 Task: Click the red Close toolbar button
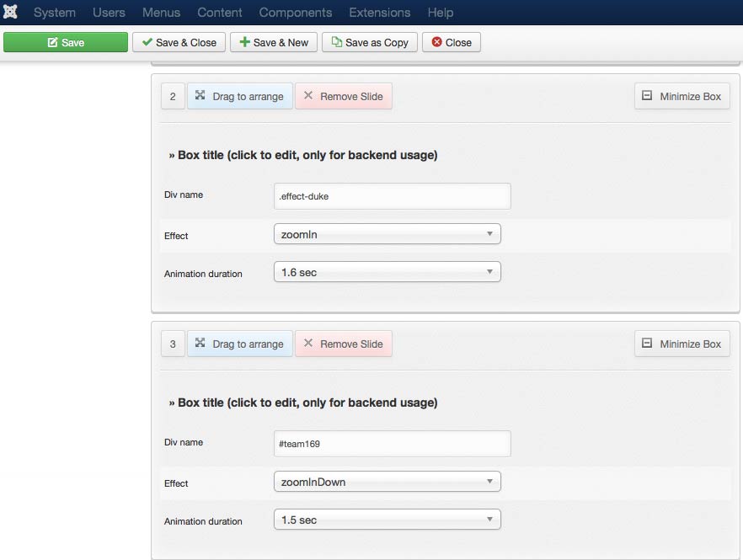tap(452, 42)
